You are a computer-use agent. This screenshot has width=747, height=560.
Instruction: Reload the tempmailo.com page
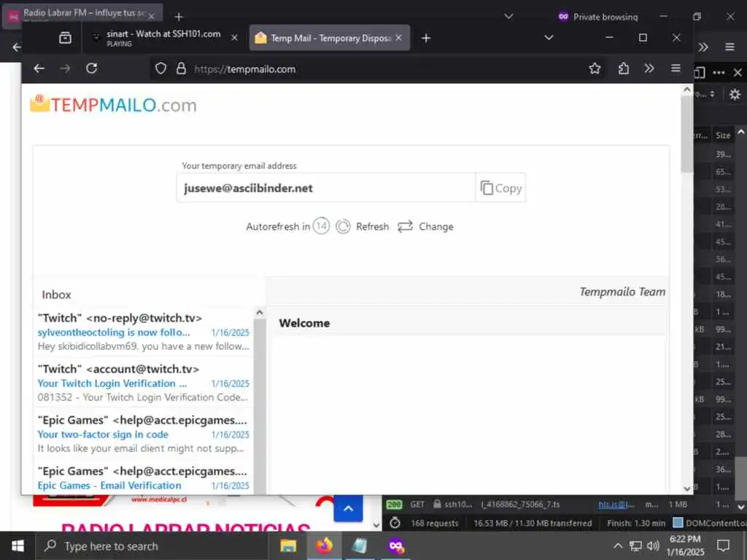[x=91, y=69]
